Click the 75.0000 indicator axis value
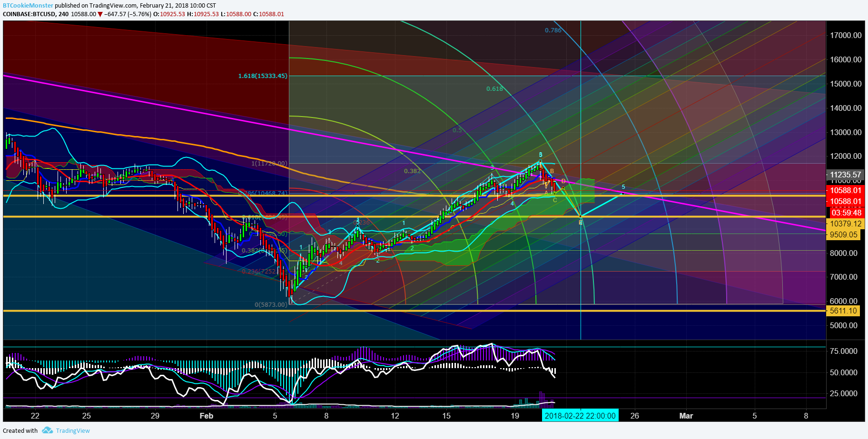 pos(843,351)
